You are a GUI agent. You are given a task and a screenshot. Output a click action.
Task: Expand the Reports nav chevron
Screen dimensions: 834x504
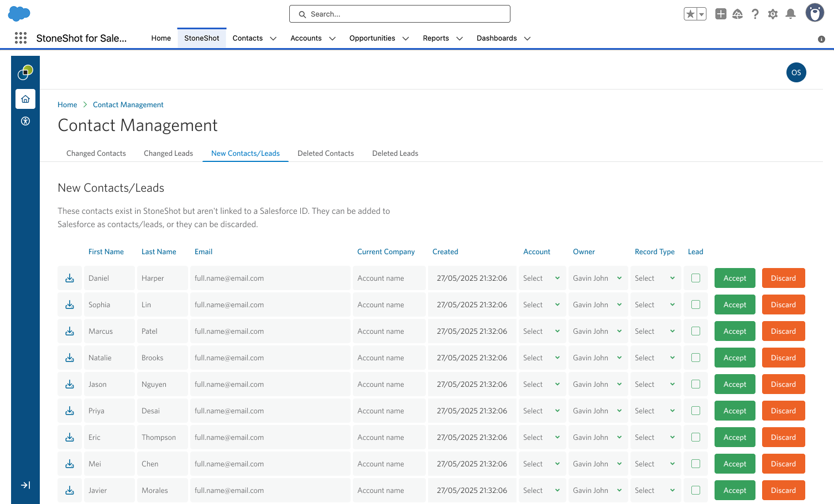coord(459,39)
